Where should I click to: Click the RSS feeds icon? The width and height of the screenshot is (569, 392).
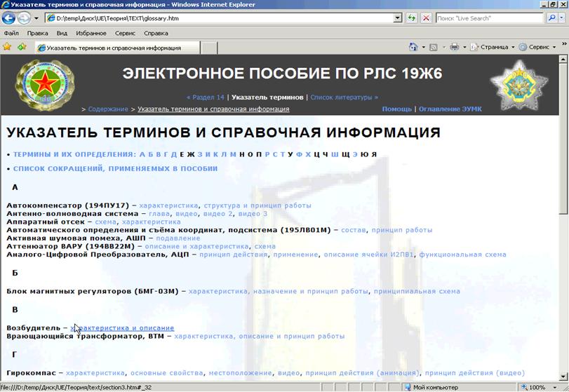(434, 47)
